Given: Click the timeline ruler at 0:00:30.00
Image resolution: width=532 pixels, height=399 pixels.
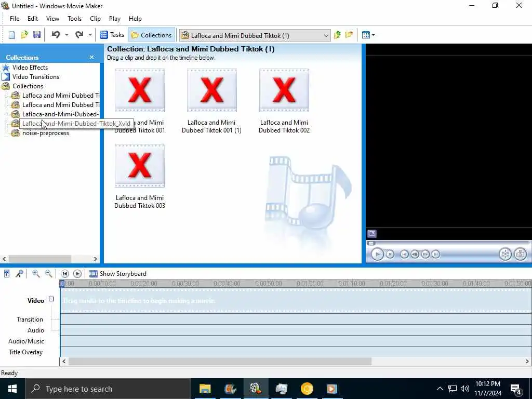Looking at the screenshot, I should coord(185,284).
